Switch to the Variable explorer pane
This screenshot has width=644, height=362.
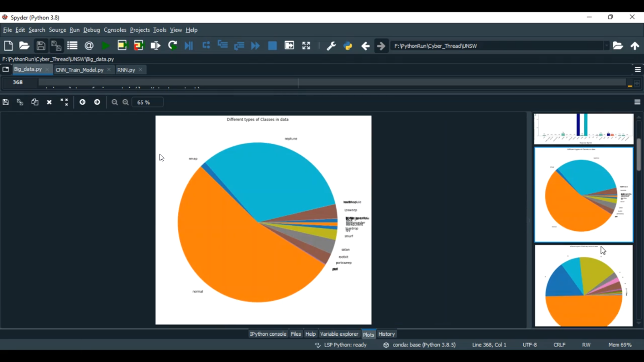click(x=339, y=334)
